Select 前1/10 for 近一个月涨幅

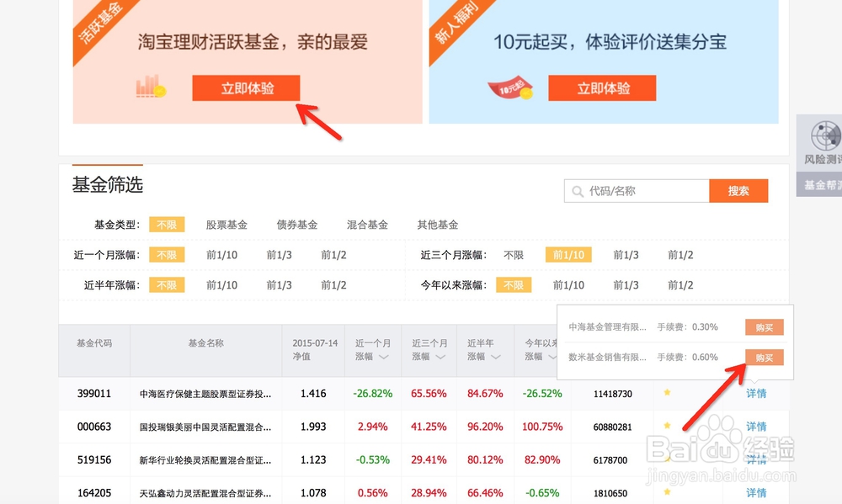coord(221,254)
